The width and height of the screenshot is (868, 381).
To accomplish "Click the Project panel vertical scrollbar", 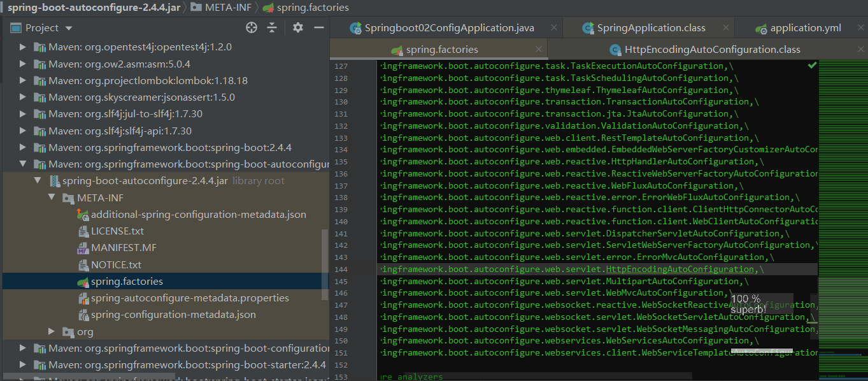I will click(x=325, y=264).
